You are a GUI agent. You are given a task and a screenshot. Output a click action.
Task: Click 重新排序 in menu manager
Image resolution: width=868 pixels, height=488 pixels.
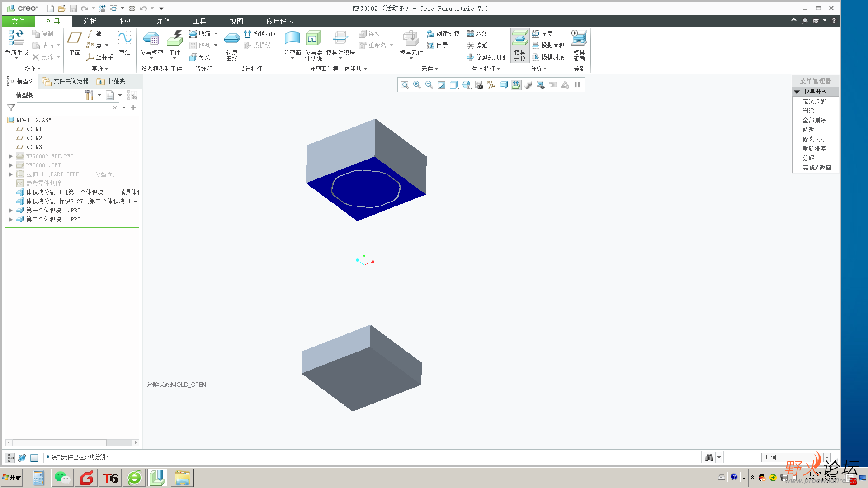coord(814,149)
